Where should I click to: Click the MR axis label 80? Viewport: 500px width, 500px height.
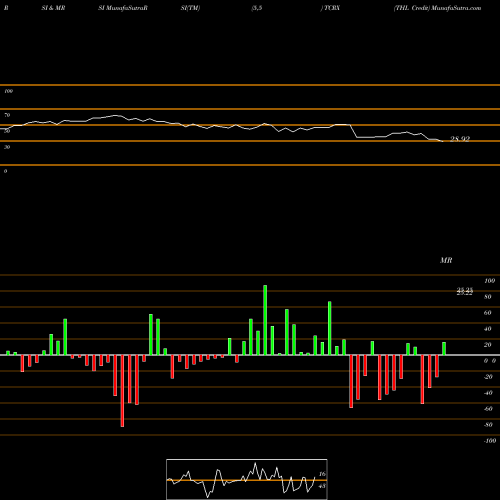tap(488, 297)
